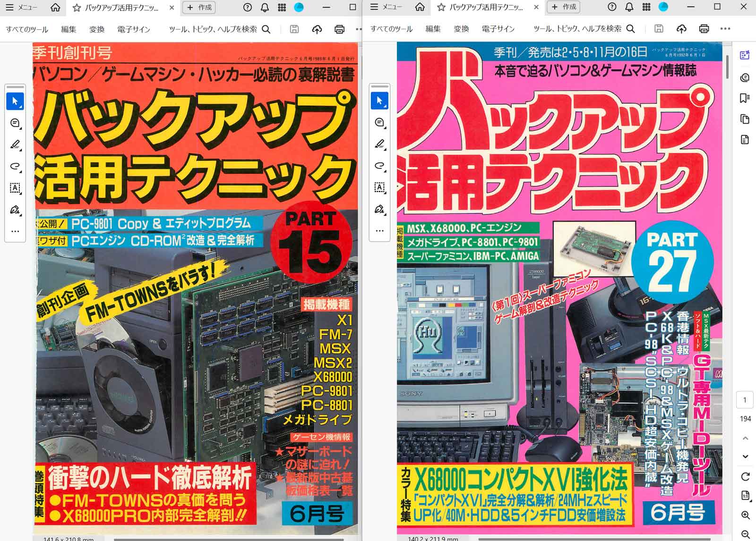Toggle the star favorite on left document tab
The image size is (756, 541).
77,8
